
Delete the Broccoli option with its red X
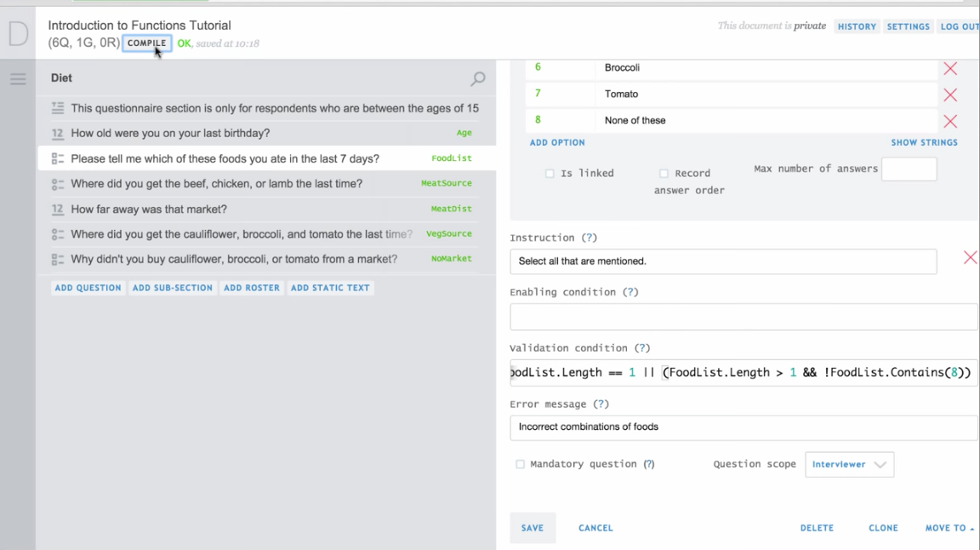[x=950, y=68]
